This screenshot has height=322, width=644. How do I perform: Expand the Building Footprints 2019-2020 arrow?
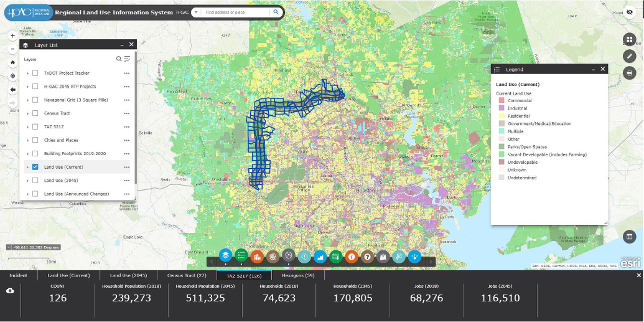click(27, 154)
